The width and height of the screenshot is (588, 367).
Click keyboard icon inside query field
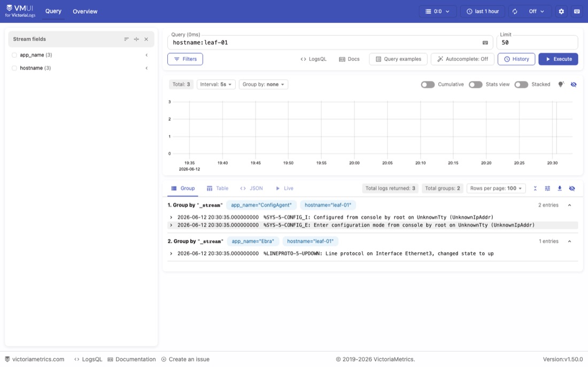(485, 43)
